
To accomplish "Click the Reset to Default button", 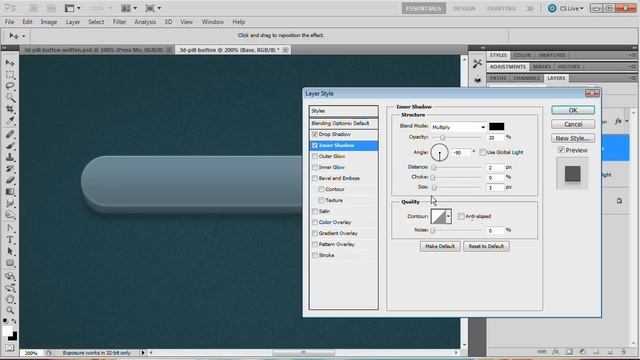I will [x=486, y=247].
